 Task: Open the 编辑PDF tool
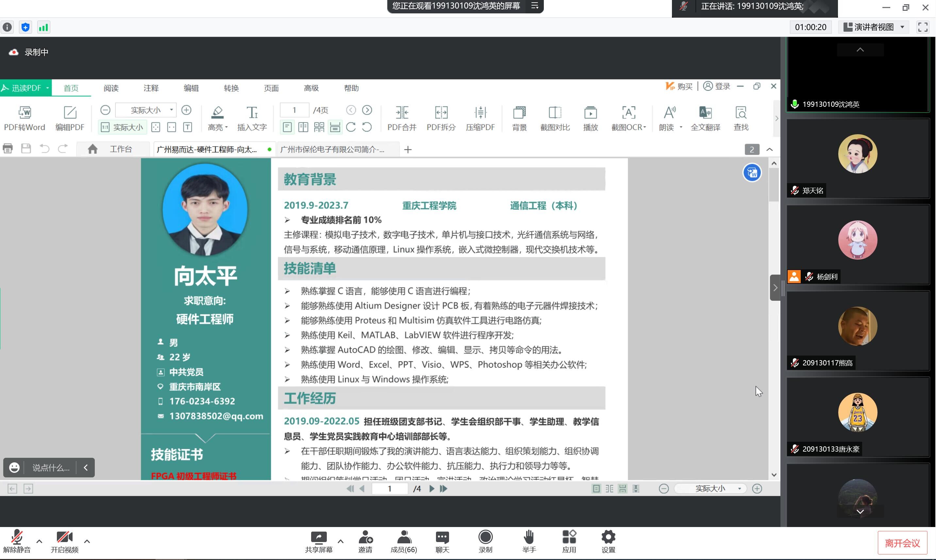point(70,112)
